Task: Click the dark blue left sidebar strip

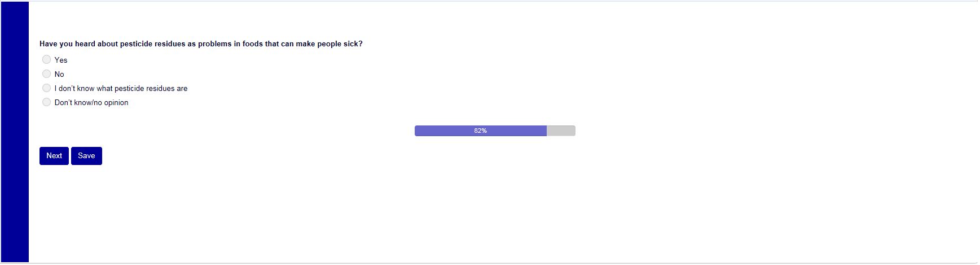Action: coord(15,132)
